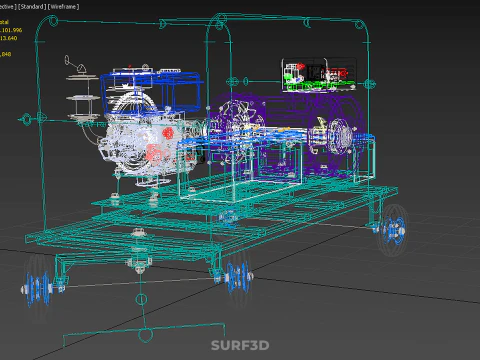Click the 13.640 vertex count statistic
Screen dimensions: 480x360
pyautogui.click(x=9, y=38)
